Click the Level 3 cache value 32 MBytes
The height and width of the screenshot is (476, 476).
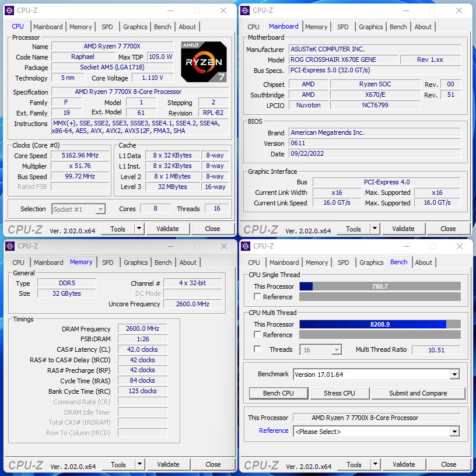coord(173,187)
